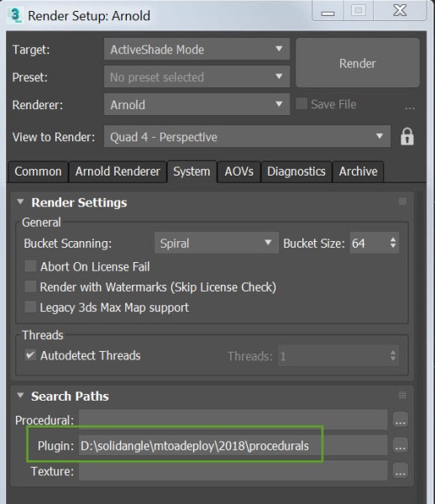Adjust Threads spinner arrows

(393, 355)
